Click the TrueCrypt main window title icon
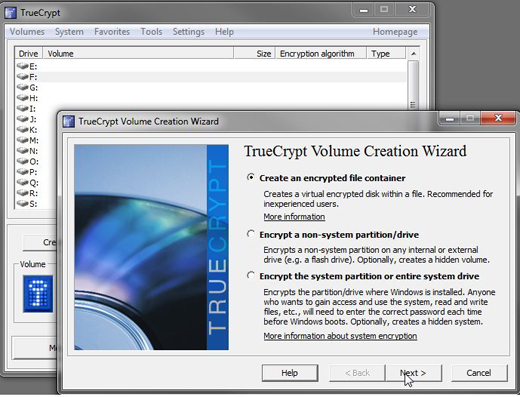520x397 pixels. (x=11, y=13)
